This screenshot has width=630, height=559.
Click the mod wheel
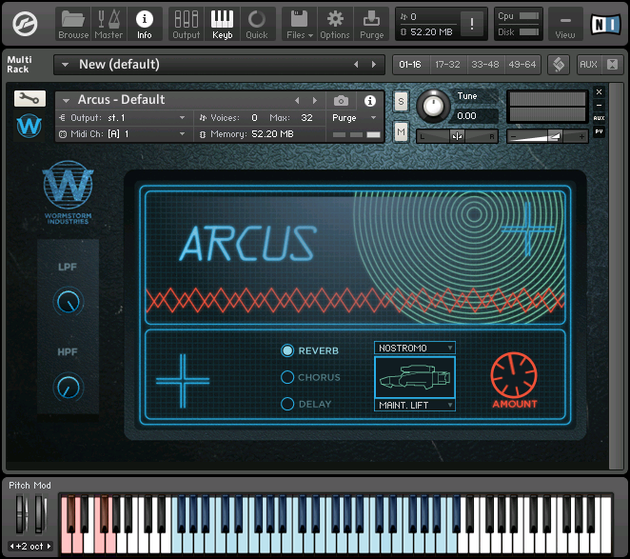tap(40, 514)
